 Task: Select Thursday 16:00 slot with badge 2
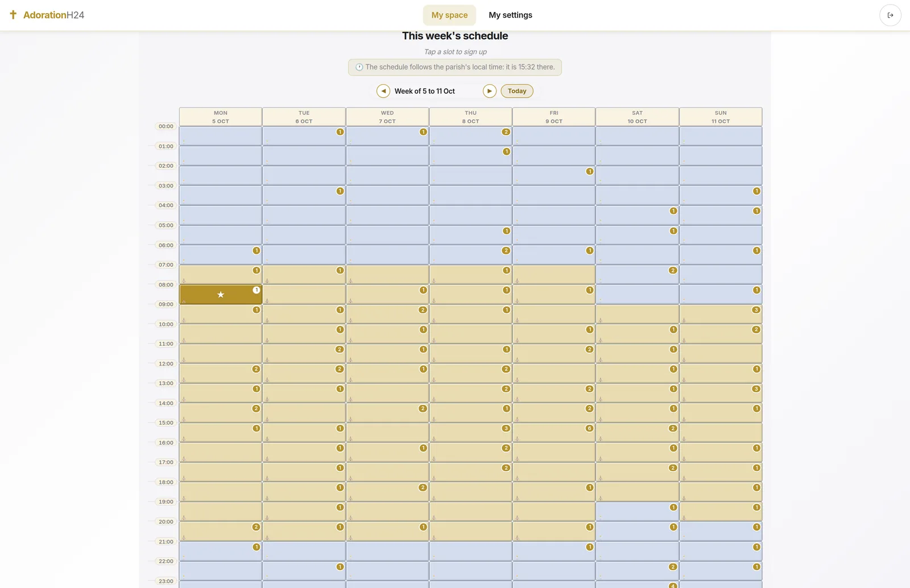coord(470,453)
